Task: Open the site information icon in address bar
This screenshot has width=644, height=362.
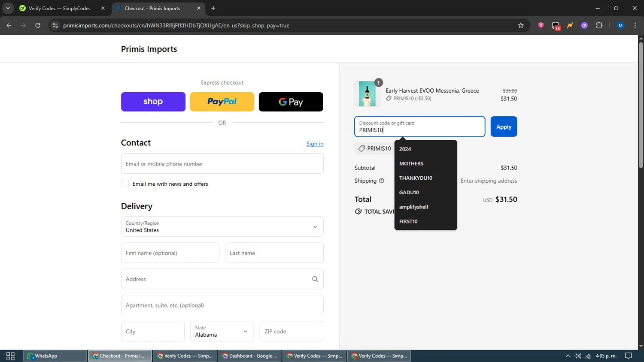Action: pyautogui.click(x=55, y=25)
